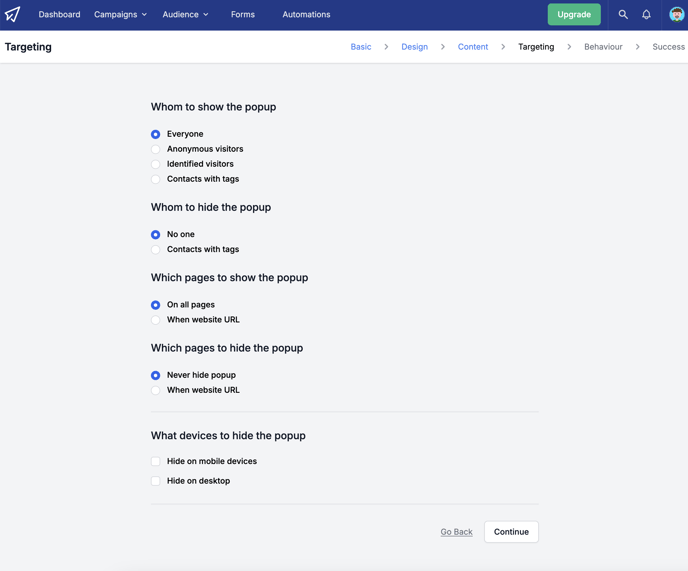
Task: Jump to the Design step breadcrumb
Action: click(414, 47)
